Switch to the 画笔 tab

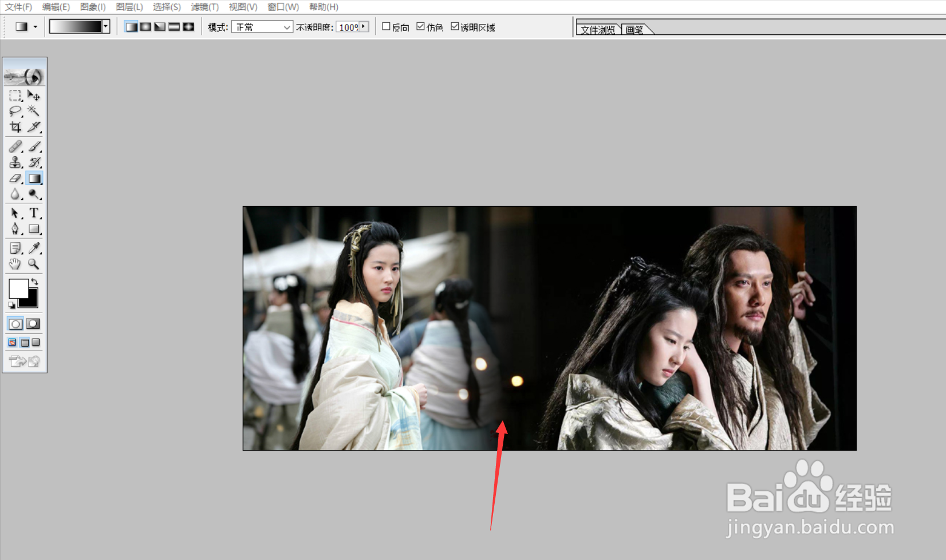pos(634,30)
